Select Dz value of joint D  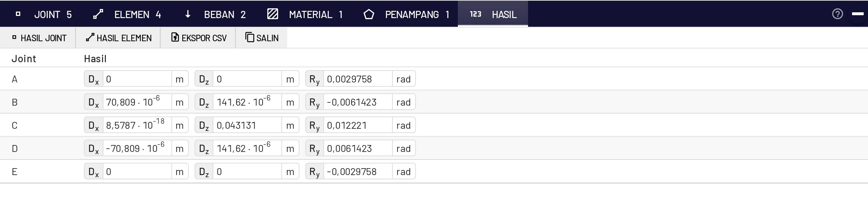247,148
